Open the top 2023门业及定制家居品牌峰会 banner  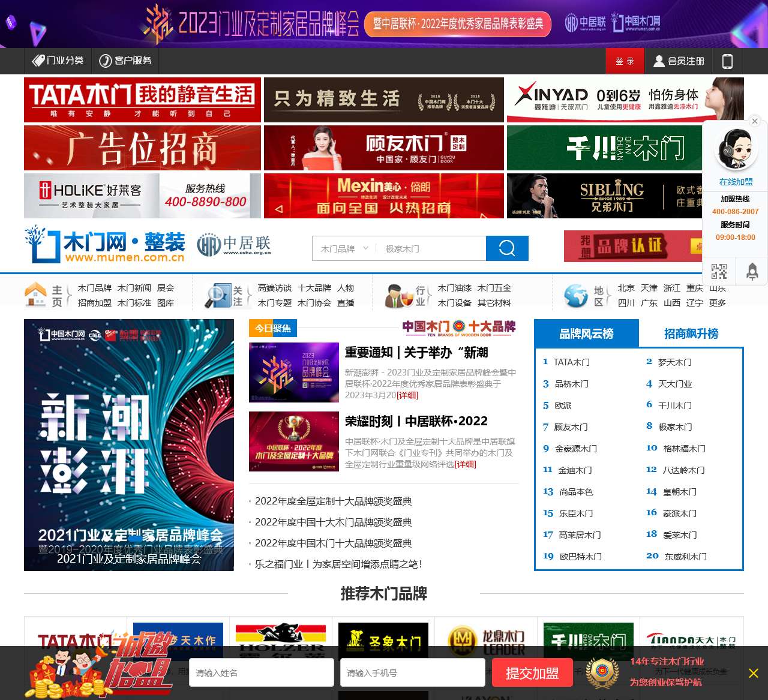pos(384,23)
